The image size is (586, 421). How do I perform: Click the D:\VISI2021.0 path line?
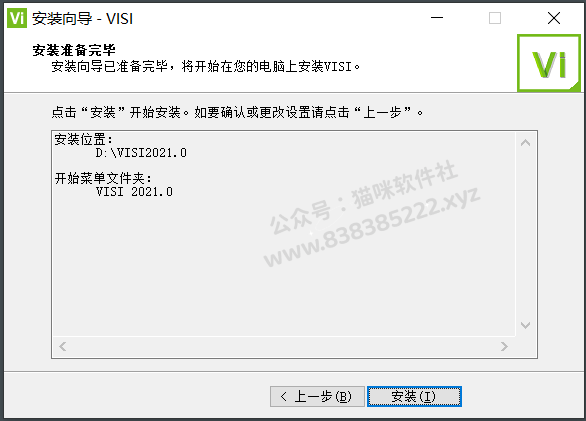(141, 153)
